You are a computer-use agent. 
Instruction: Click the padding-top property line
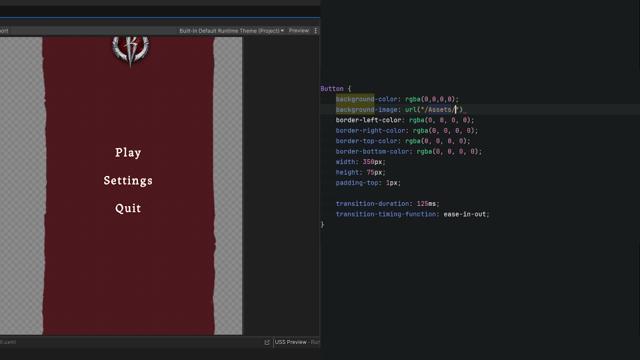pyautogui.click(x=368, y=183)
